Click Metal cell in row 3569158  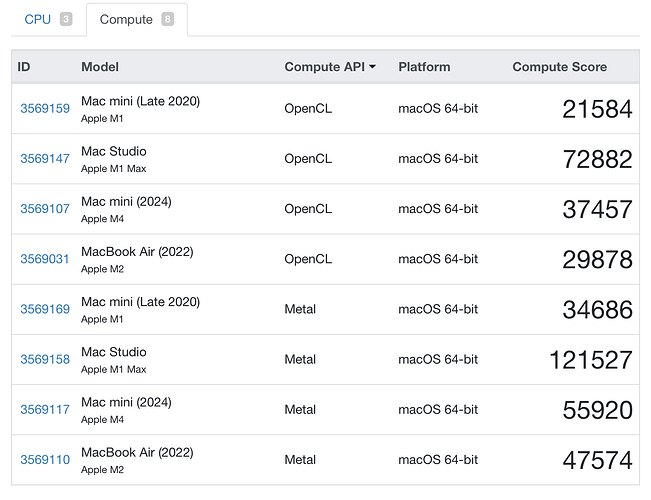[300, 359]
